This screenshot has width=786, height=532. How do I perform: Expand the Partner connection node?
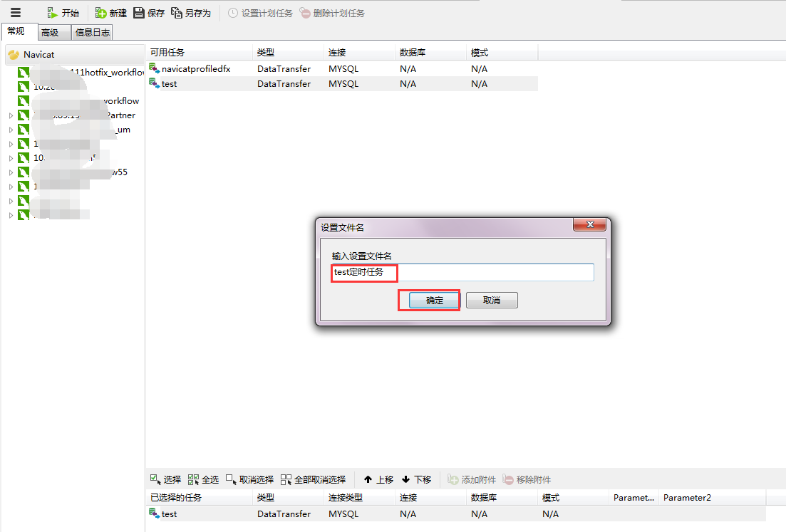pos(11,115)
